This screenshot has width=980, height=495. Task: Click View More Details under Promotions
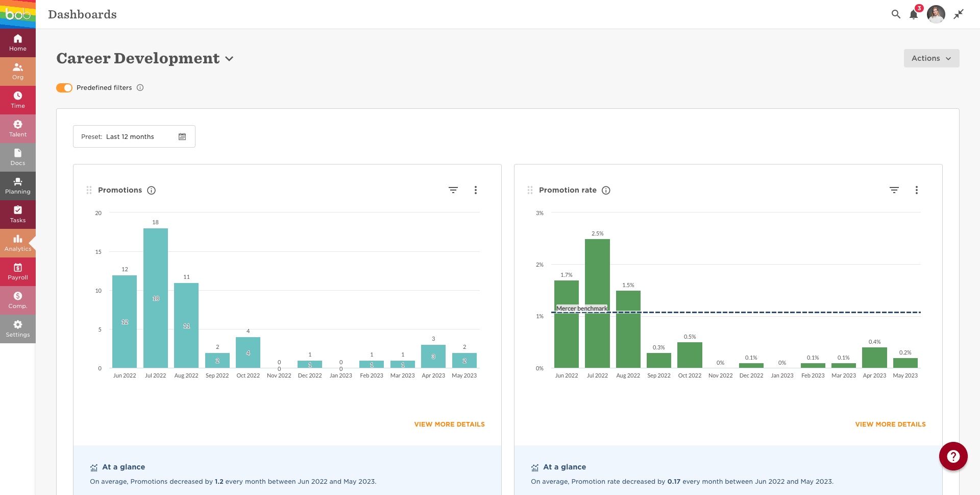[449, 425]
